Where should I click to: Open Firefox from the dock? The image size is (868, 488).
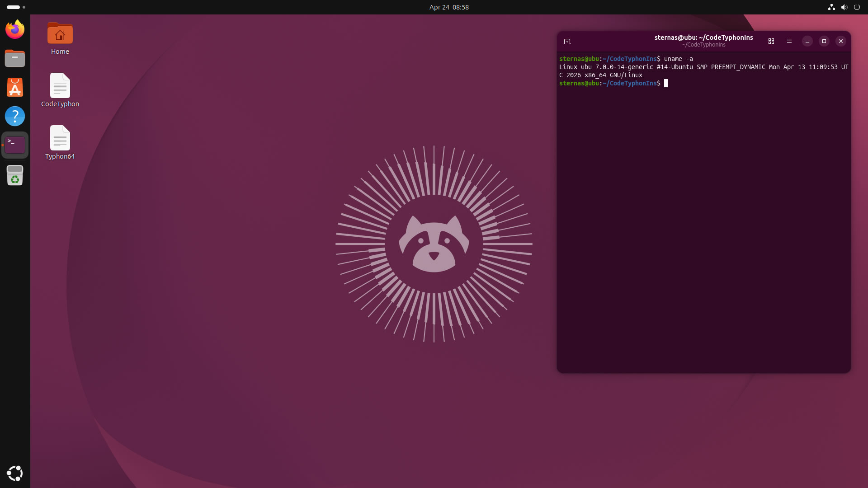[x=15, y=30]
